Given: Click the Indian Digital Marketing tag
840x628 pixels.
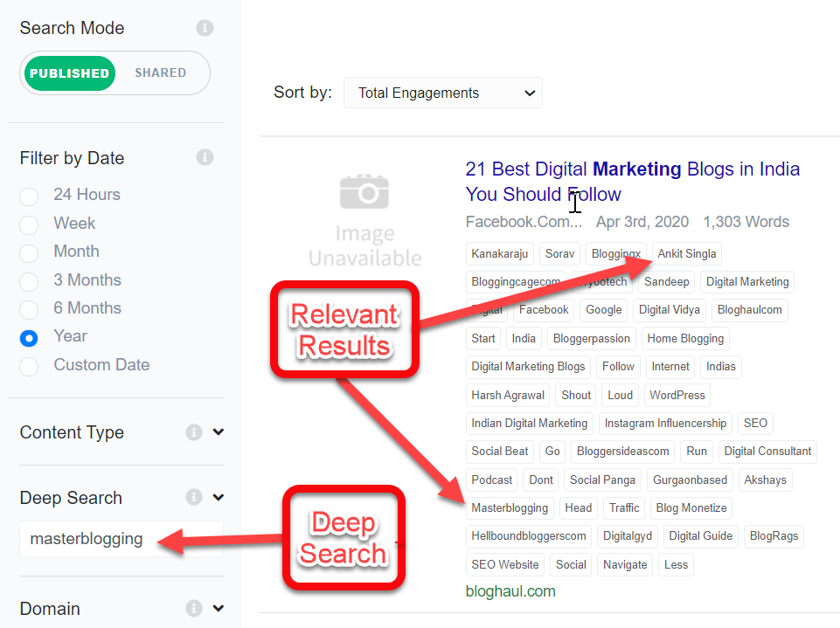Looking at the screenshot, I should pyautogui.click(x=530, y=423).
